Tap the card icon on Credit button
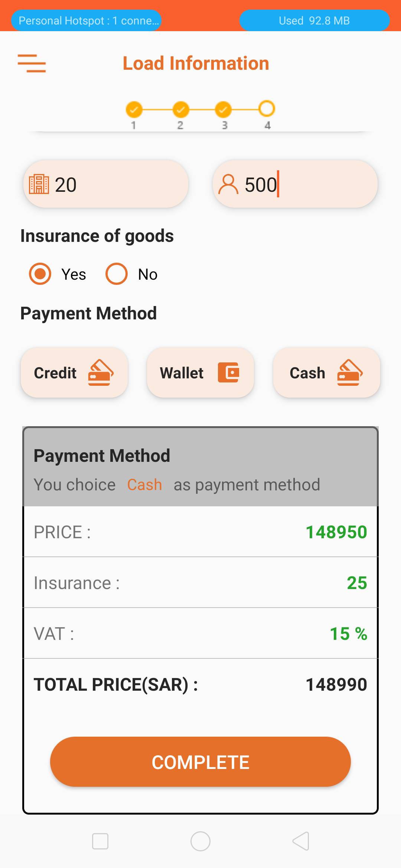The width and height of the screenshot is (401, 868). (101, 372)
